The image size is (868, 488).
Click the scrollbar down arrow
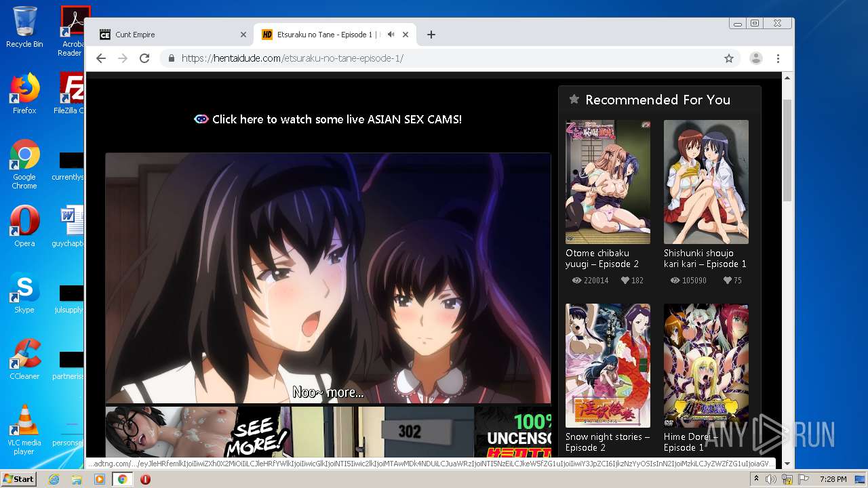click(x=787, y=464)
